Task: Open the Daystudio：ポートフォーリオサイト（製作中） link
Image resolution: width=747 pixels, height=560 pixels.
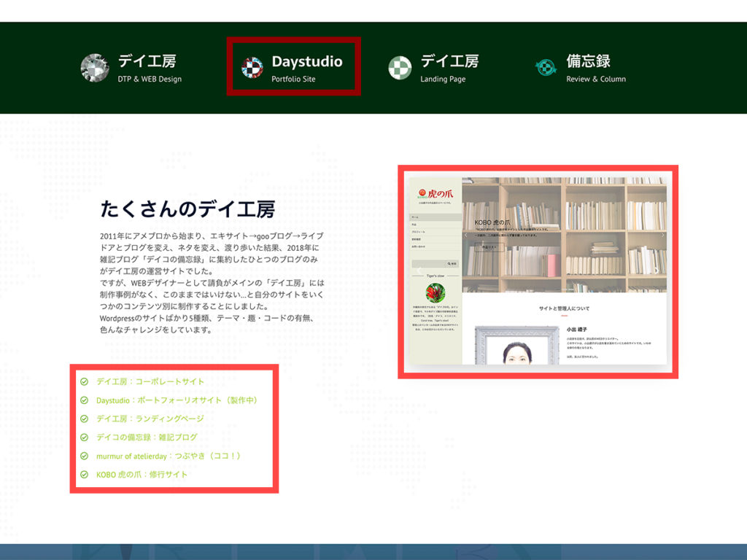Action: click(177, 400)
